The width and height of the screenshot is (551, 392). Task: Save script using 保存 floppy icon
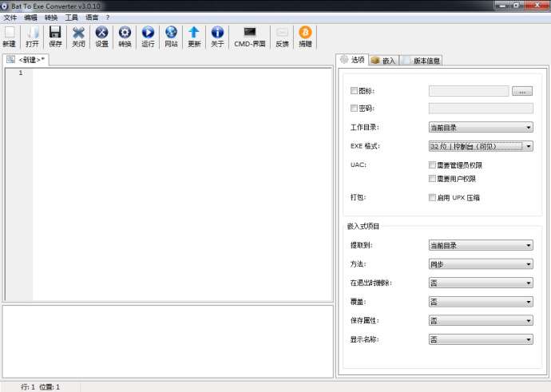(55, 34)
